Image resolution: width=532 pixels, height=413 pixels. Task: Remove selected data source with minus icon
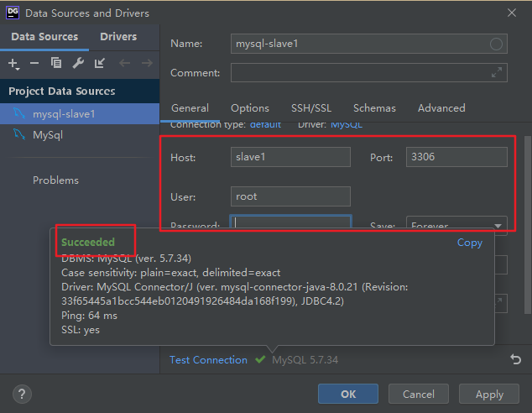[x=34, y=63]
